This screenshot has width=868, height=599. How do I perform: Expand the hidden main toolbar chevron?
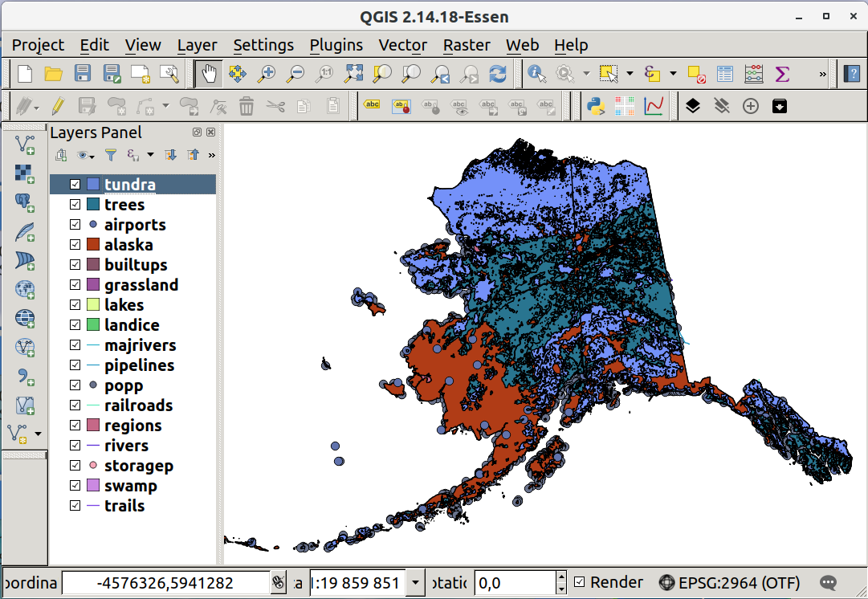pos(822,74)
